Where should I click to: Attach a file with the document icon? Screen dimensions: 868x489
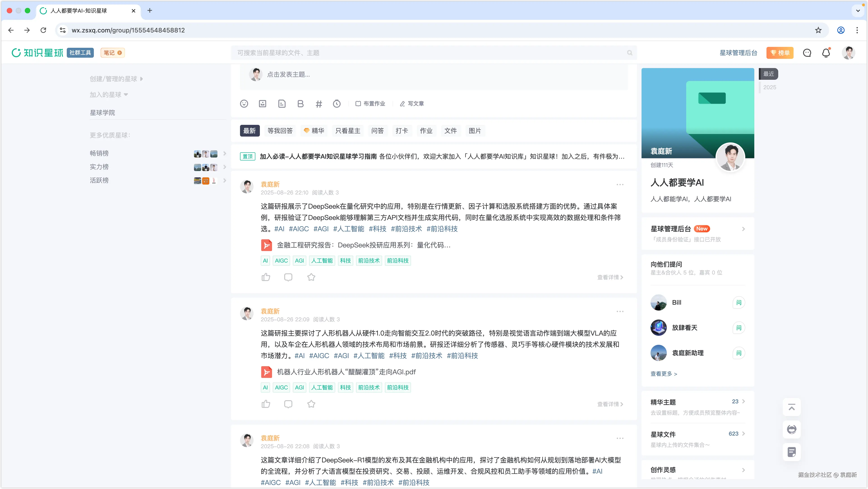point(282,104)
